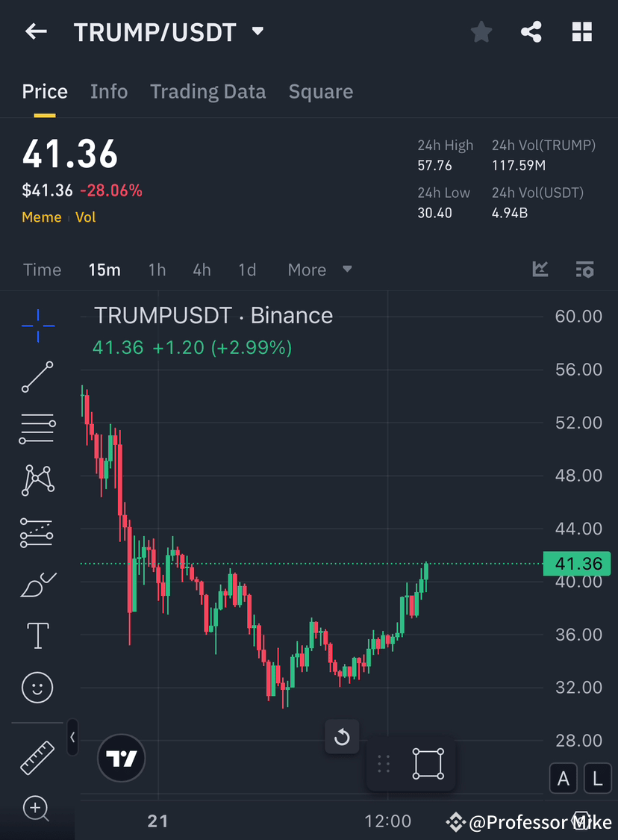Open the Info tab

click(x=109, y=91)
